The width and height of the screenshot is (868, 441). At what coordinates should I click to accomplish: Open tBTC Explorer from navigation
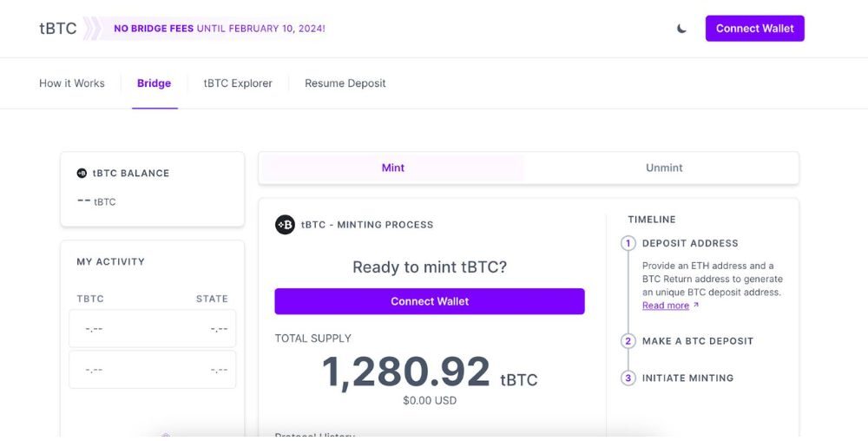point(238,83)
